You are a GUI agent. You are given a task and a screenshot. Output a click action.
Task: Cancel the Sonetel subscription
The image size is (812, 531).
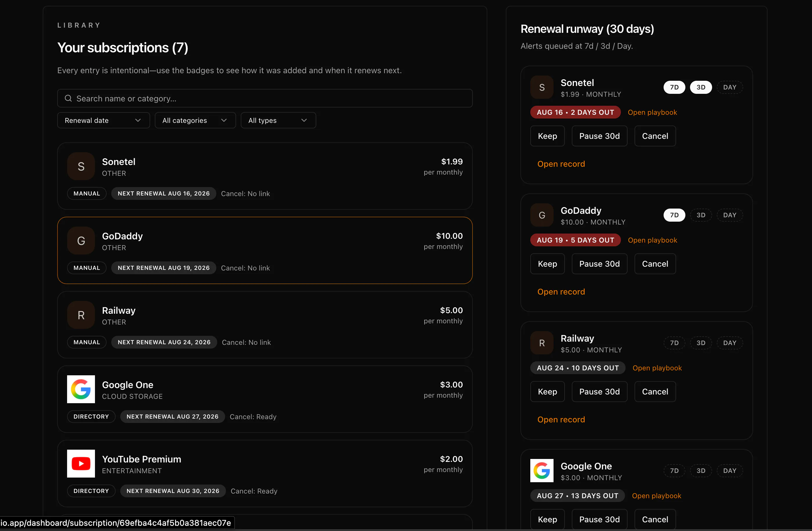coord(655,136)
